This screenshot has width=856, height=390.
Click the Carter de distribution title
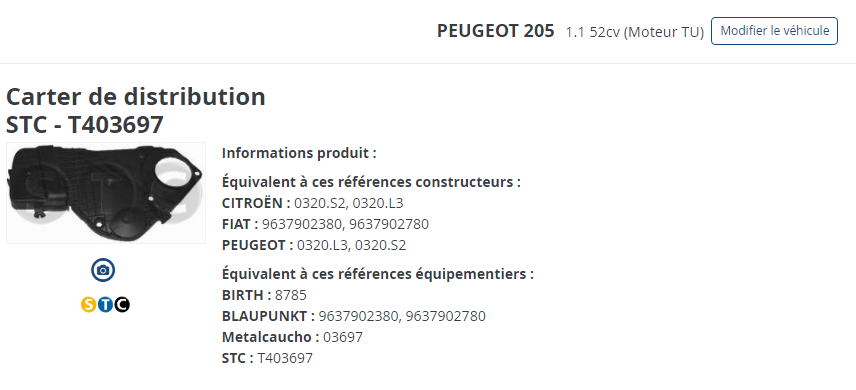pyautogui.click(x=136, y=97)
